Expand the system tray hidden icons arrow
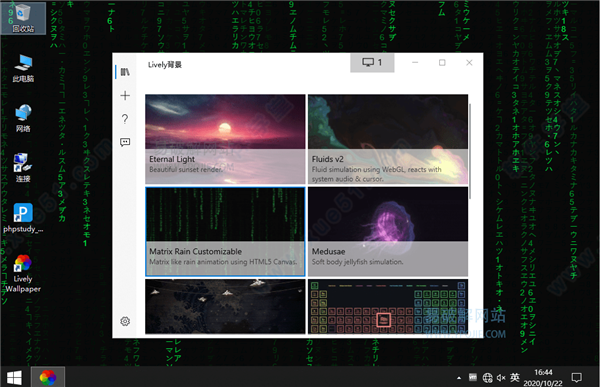 459,378
